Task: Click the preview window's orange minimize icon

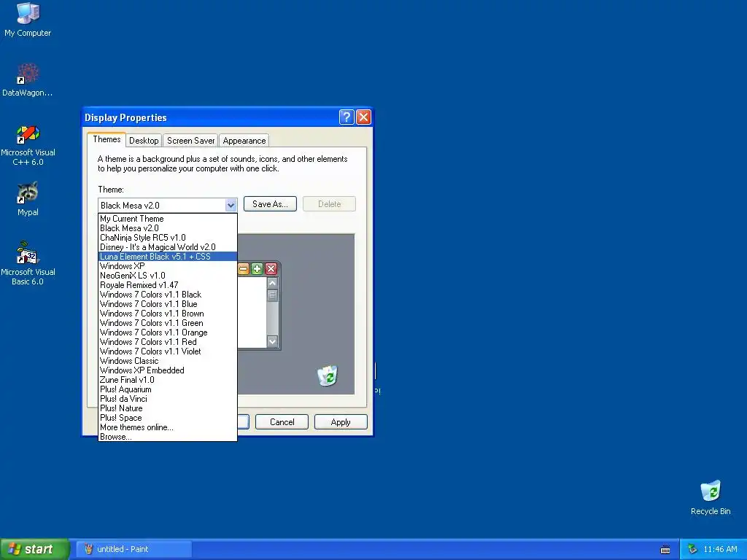Action: (244, 269)
